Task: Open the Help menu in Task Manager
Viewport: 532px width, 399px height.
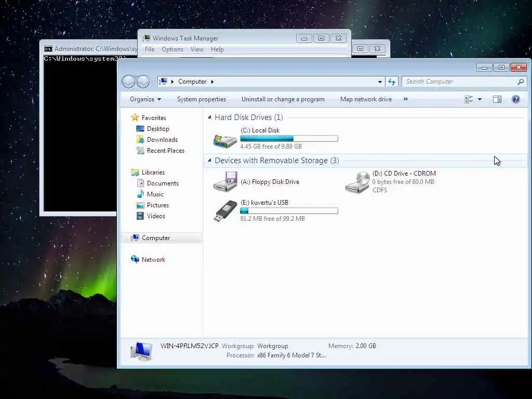Action: (217, 49)
